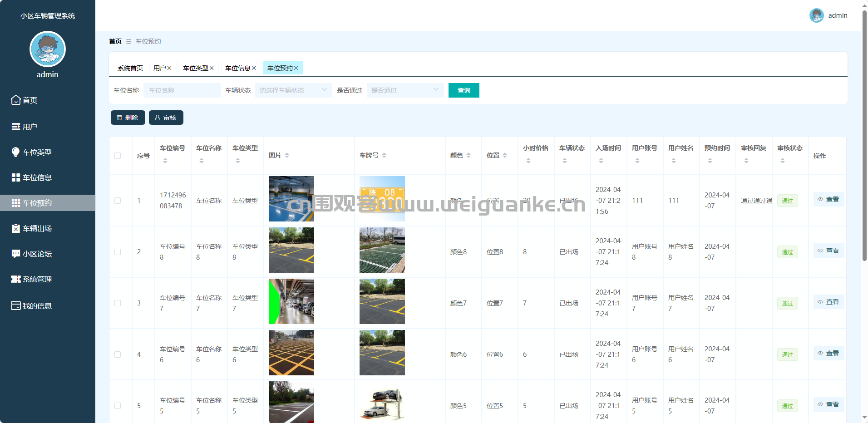Switch to the 车位信息 tab
This screenshot has width=868, height=423.
(x=237, y=68)
